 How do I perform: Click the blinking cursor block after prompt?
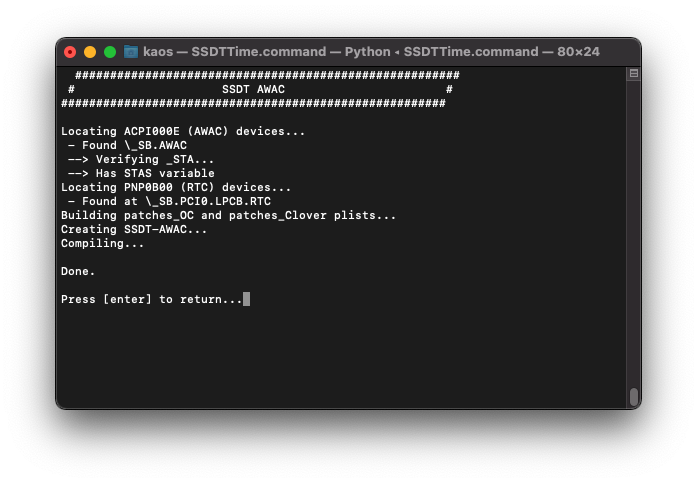pyautogui.click(x=246, y=299)
